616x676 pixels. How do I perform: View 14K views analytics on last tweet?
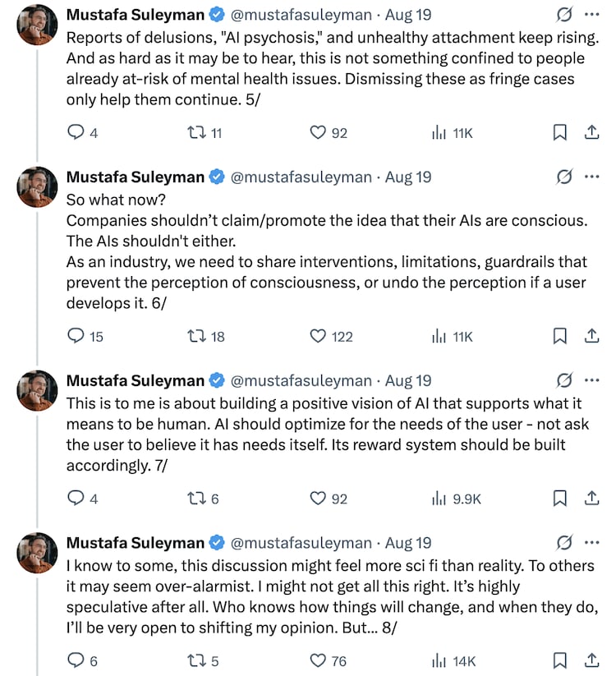pyautogui.click(x=453, y=660)
